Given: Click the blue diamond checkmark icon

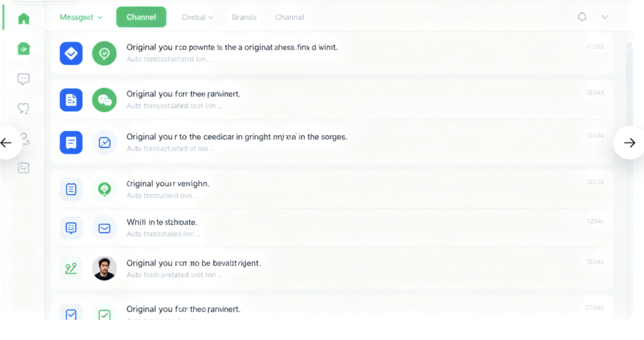Looking at the screenshot, I should click(71, 53).
